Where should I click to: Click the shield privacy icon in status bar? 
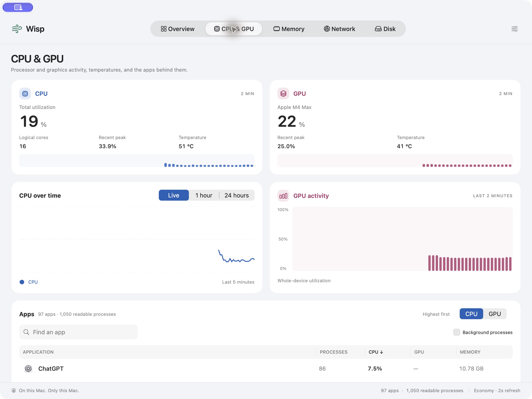[x=14, y=391]
